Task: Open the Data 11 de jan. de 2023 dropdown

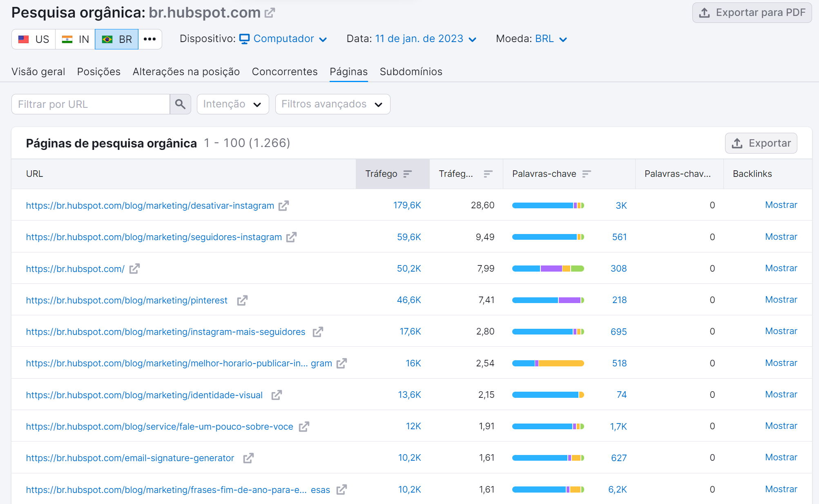Action: click(426, 39)
